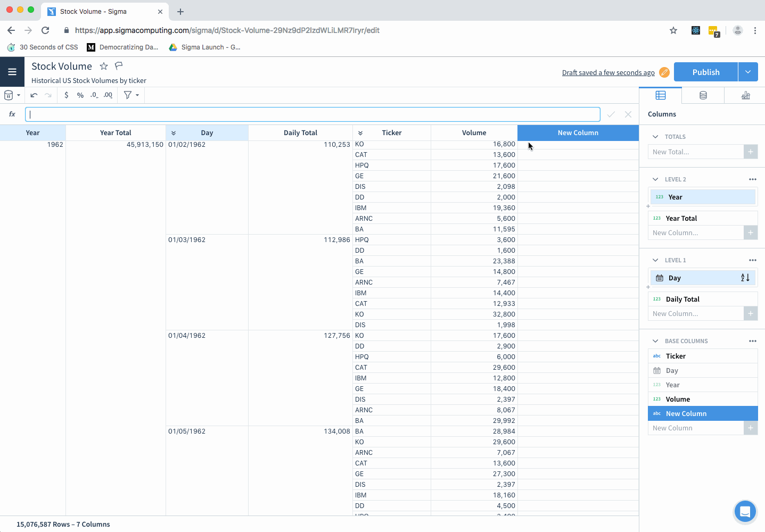Add a new total with the plus button
The image size is (765, 532).
[x=751, y=152]
